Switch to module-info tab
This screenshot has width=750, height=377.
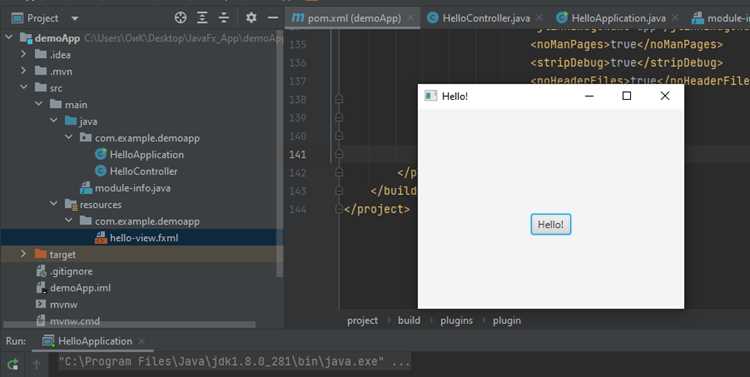pos(720,18)
